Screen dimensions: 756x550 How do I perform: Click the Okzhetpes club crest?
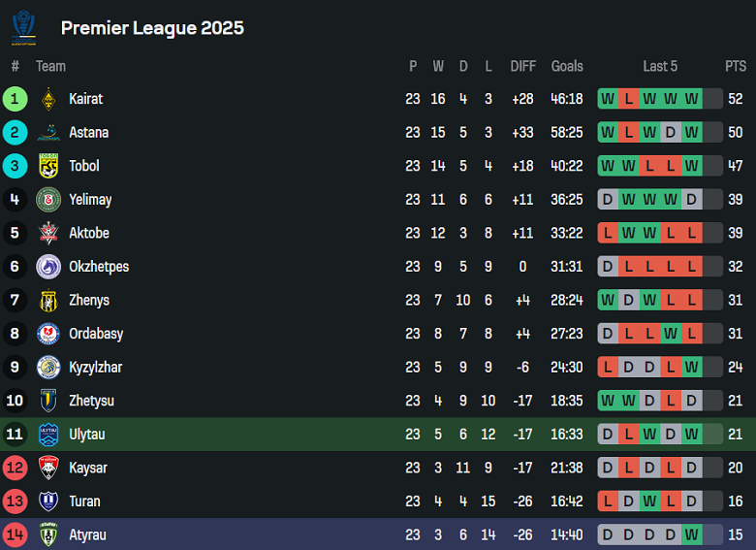click(x=48, y=267)
